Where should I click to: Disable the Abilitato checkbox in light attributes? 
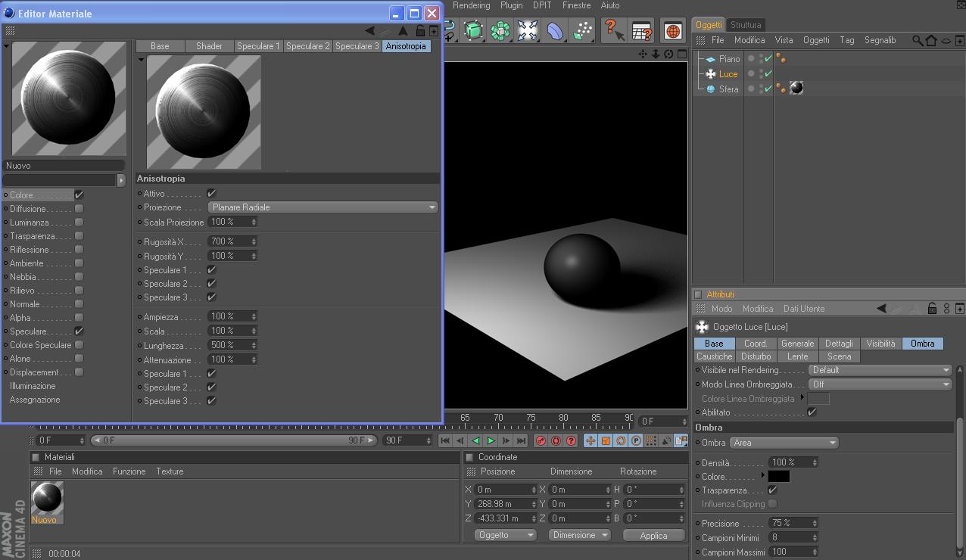point(812,412)
